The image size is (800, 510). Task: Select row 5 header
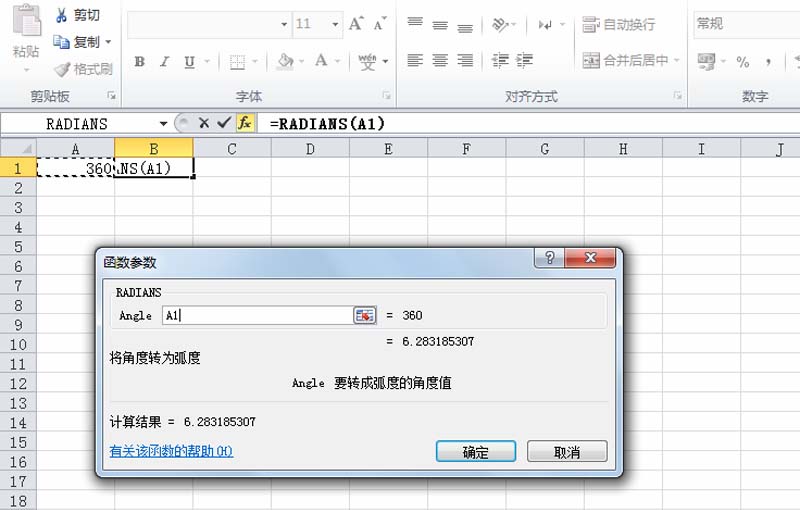17,247
